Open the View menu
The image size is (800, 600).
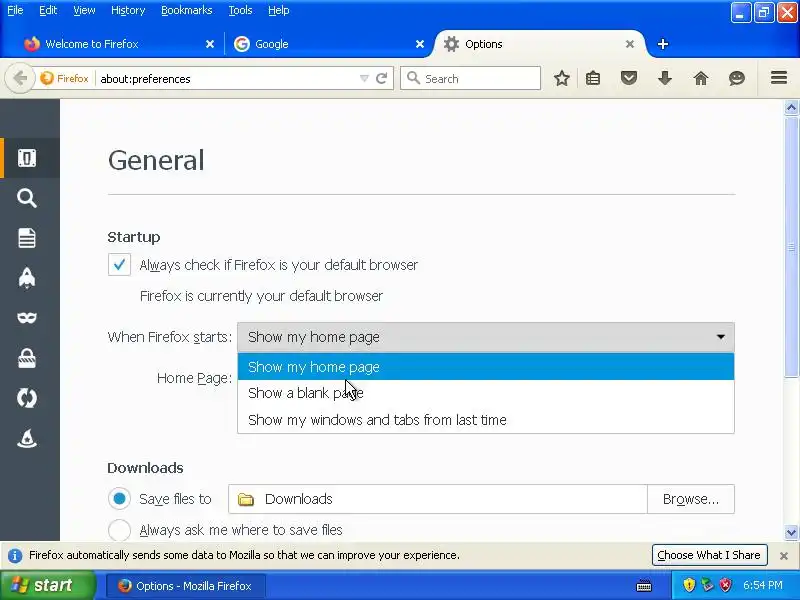point(84,10)
